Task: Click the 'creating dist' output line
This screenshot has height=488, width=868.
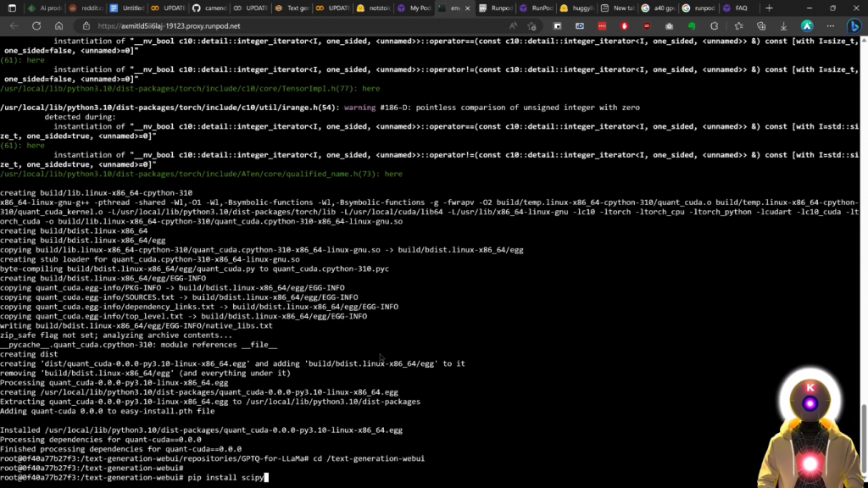Action: [29, 354]
